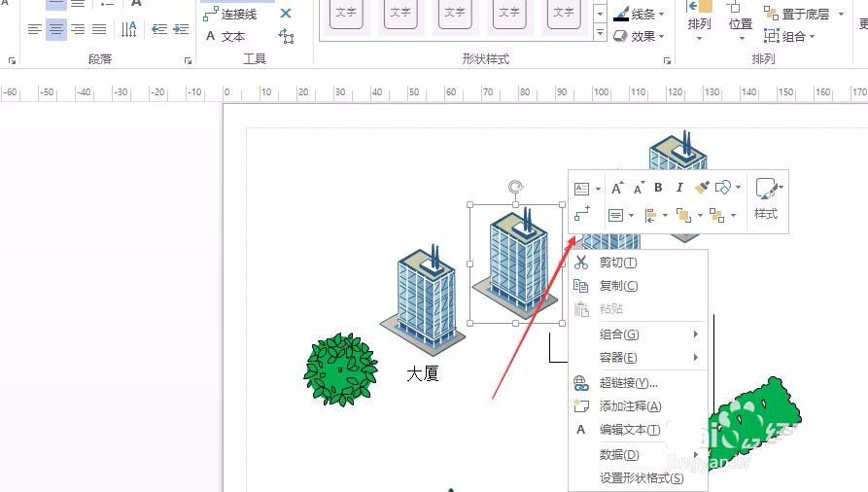Click the X connection point tool
Screen dimensions: 868x492
point(286,14)
